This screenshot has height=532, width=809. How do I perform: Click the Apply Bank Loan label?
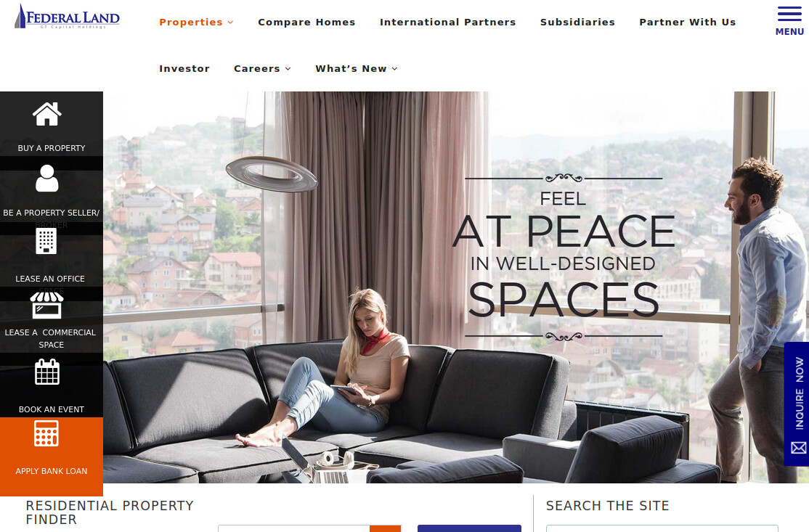[51, 471]
